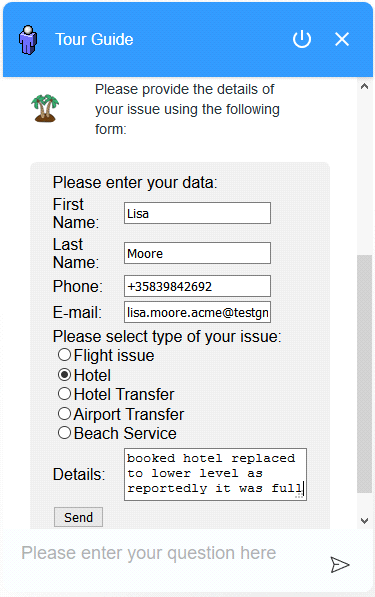Click the power icon in header
Image resolution: width=375 pixels, height=597 pixels.
coord(302,39)
